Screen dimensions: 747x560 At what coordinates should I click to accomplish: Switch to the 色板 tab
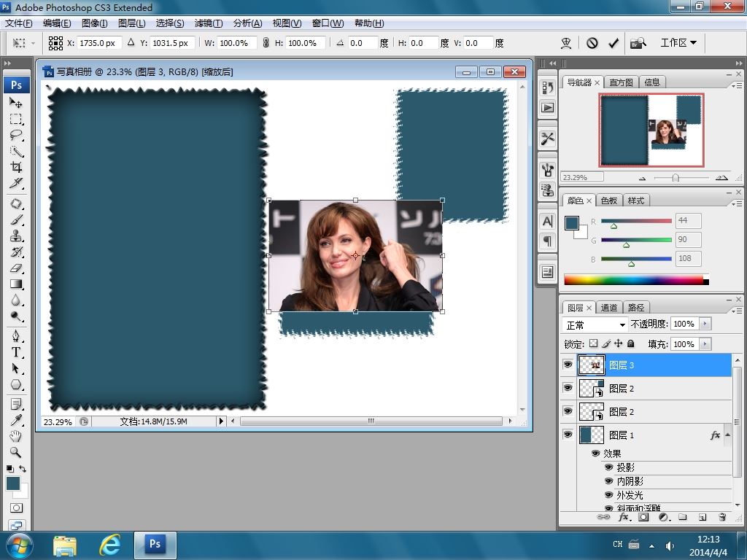[x=609, y=201]
